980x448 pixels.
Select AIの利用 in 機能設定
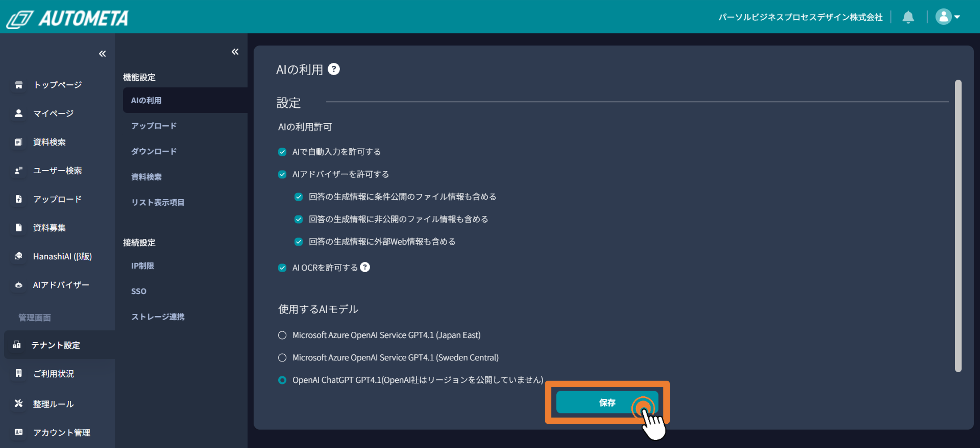tap(185, 100)
